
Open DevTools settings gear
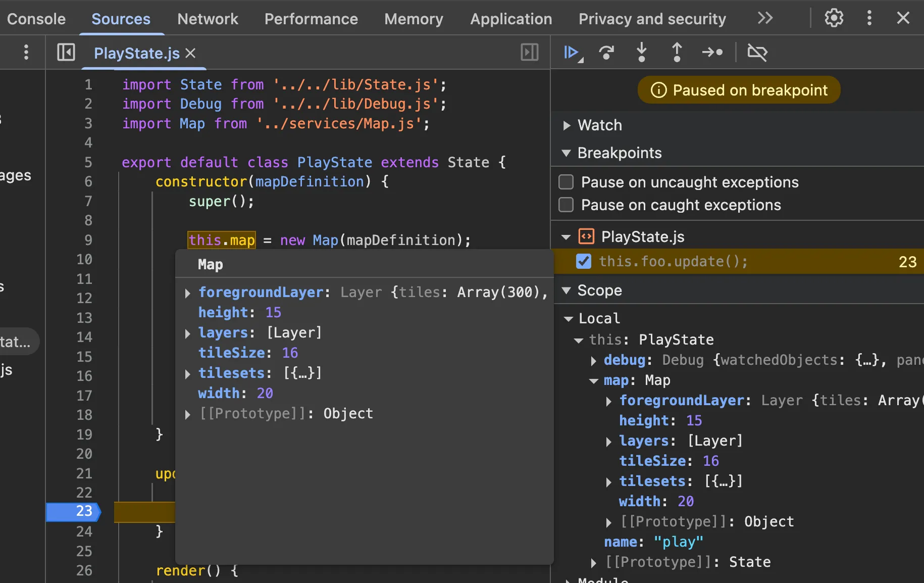point(834,18)
